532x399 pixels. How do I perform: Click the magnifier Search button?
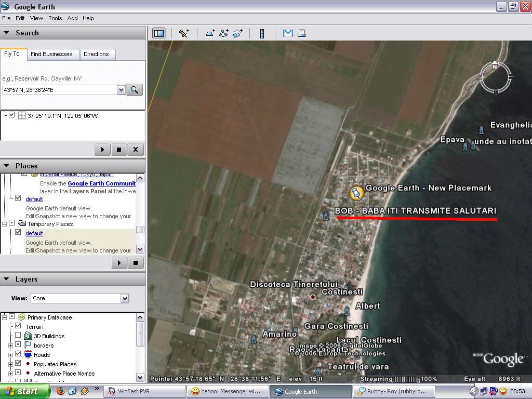[x=135, y=90]
